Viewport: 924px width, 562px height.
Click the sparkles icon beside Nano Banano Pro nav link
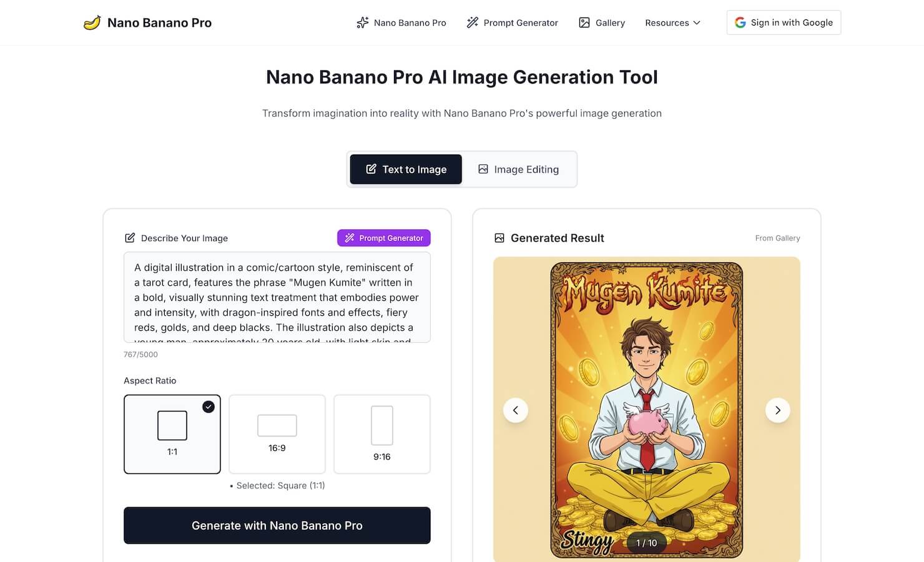click(362, 22)
